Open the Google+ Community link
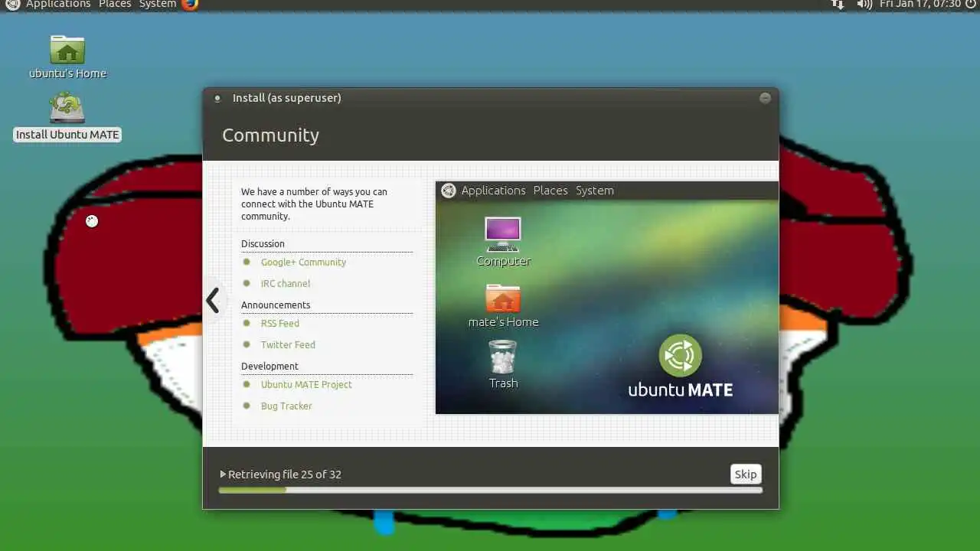The height and width of the screenshot is (551, 980). (x=303, y=262)
